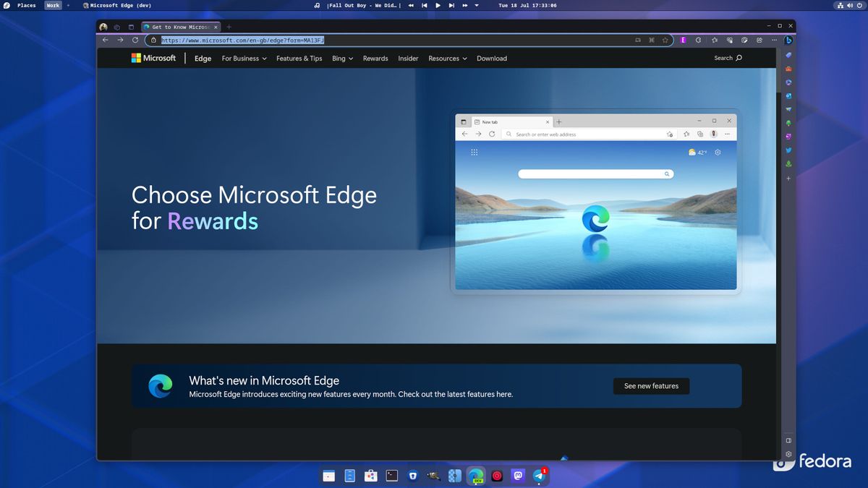The width and height of the screenshot is (868, 488).
Task: Open Outlook from the Edge sidebar
Action: (x=788, y=95)
